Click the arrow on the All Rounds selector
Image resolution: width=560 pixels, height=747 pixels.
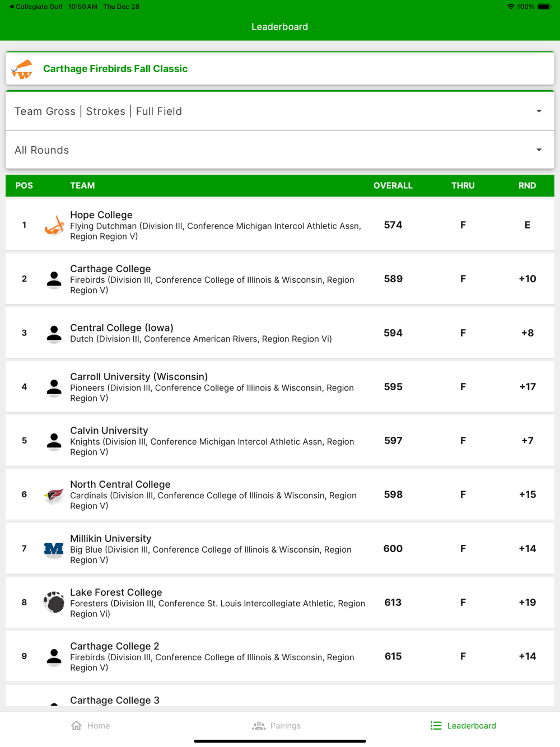[x=539, y=150]
